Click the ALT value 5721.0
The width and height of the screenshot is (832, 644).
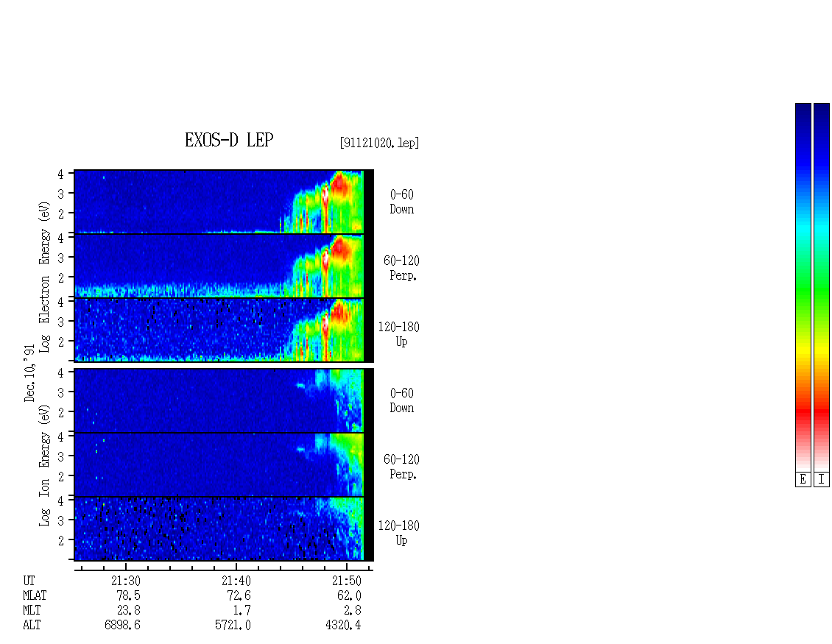pyautogui.click(x=233, y=626)
